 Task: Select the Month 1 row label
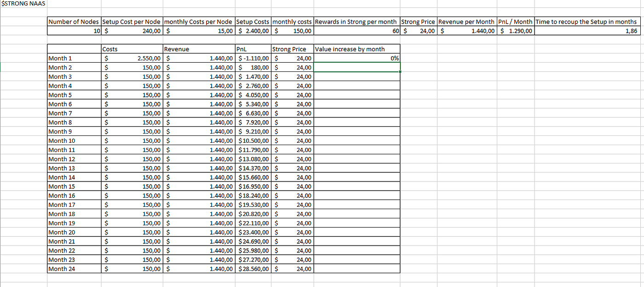[x=74, y=58]
